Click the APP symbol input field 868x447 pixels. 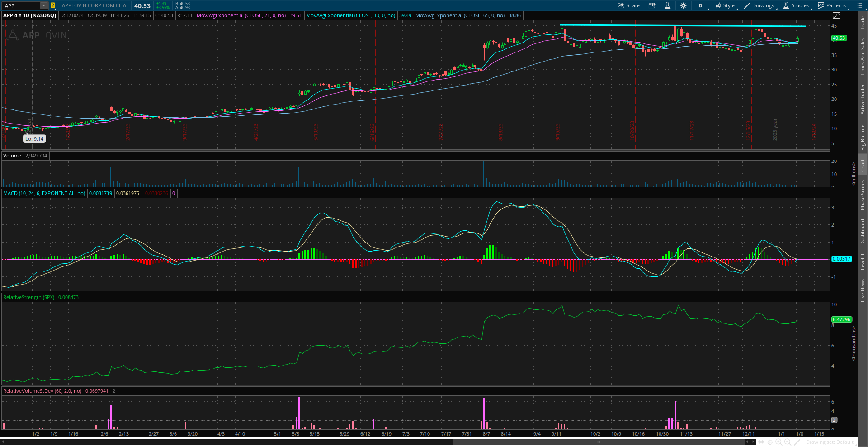pyautogui.click(x=21, y=5)
